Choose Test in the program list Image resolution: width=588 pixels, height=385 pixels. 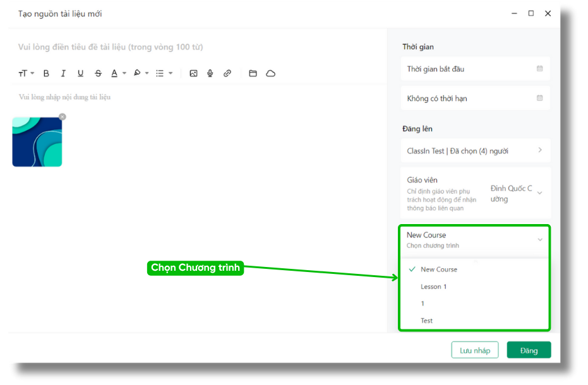427,321
